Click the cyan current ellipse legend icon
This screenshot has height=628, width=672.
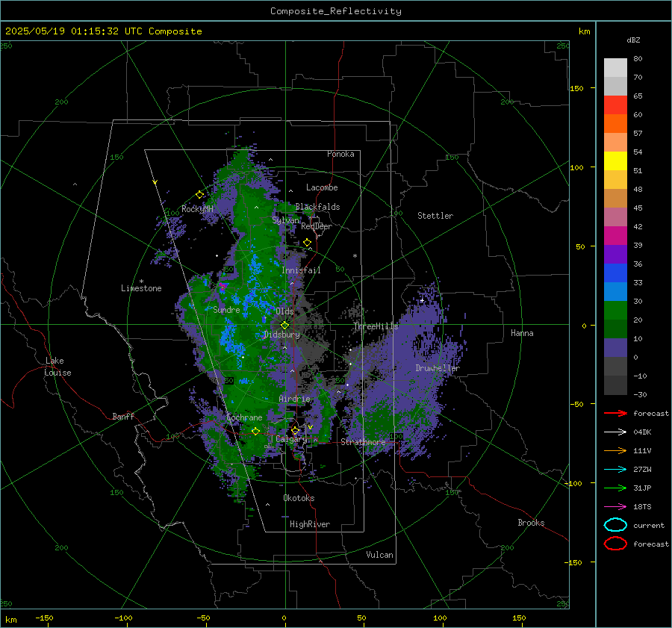click(x=615, y=525)
